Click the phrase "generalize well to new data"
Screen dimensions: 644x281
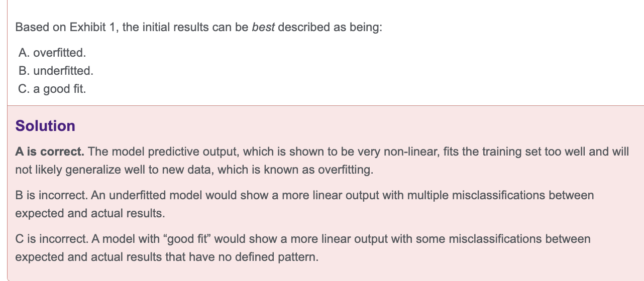point(110,170)
